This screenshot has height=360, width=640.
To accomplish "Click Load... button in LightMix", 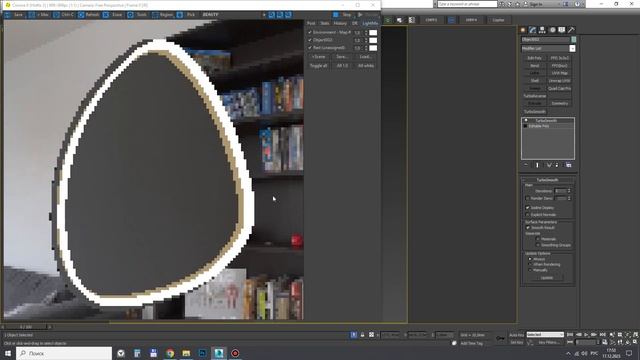I will click(365, 57).
